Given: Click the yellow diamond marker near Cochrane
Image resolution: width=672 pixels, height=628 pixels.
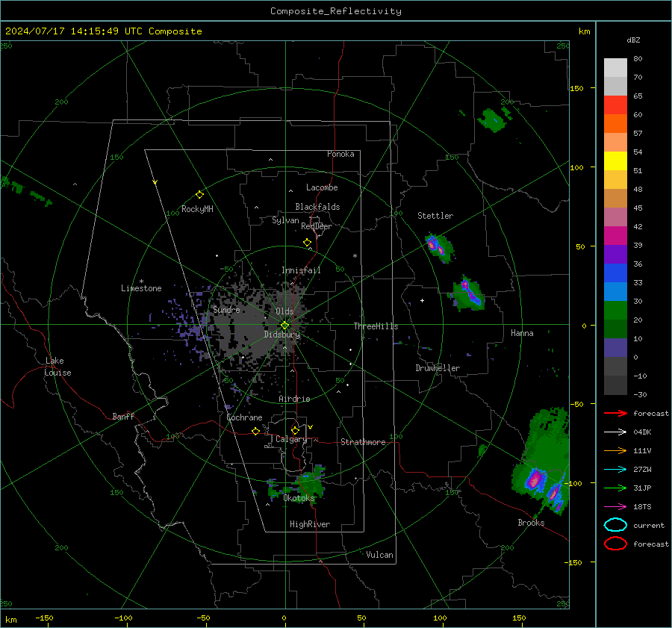Looking at the screenshot, I should tap(255, 432).
